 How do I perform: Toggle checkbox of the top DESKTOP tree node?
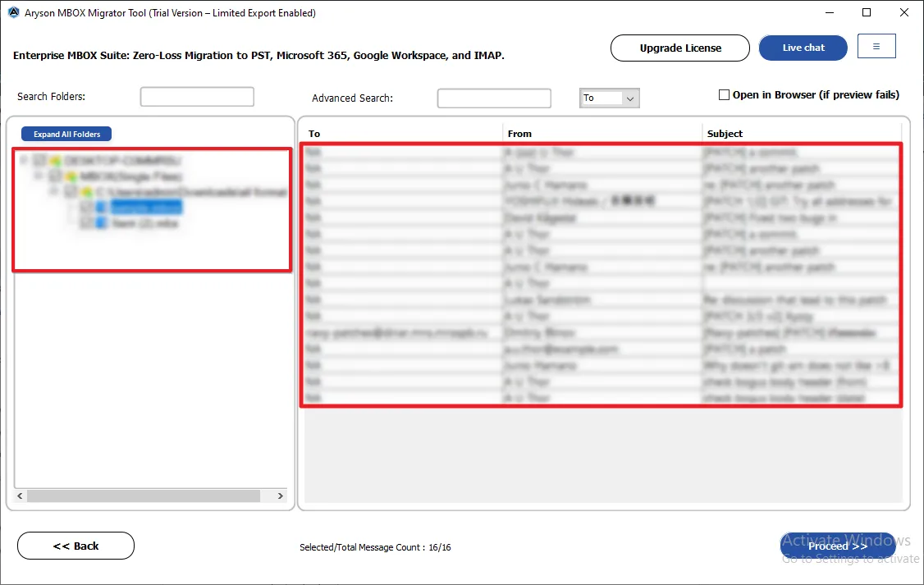coord(40,160)
